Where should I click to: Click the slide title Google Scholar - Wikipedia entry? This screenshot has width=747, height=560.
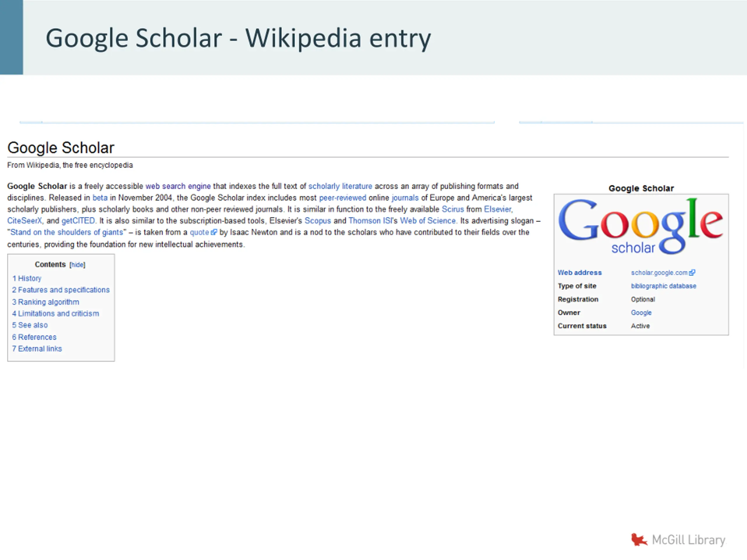pos(238,38)
